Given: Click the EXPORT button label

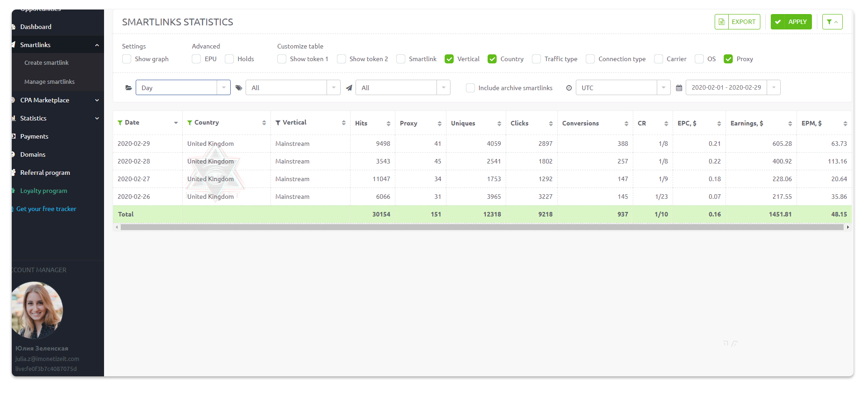Looking at the screenshot, I should coord(744,22).
